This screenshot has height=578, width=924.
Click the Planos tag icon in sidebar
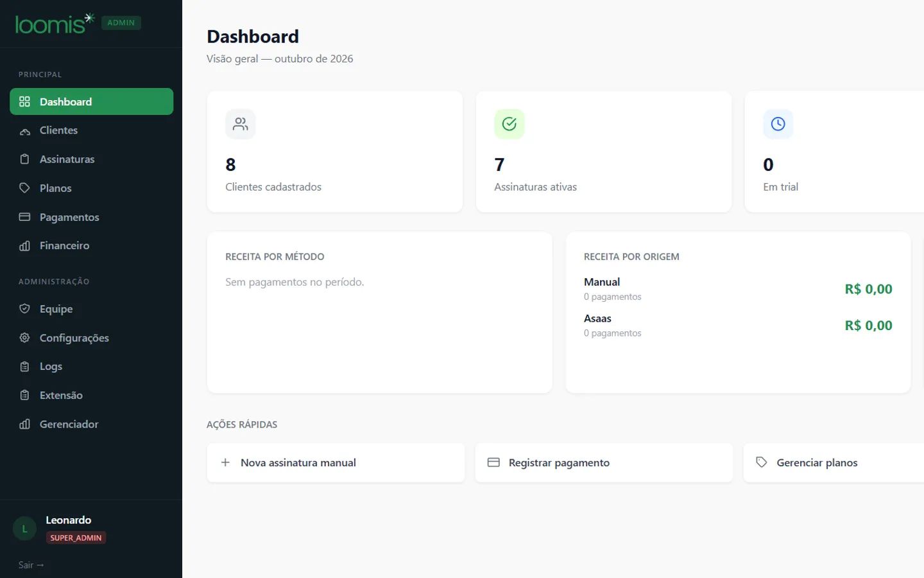(24, 188)
